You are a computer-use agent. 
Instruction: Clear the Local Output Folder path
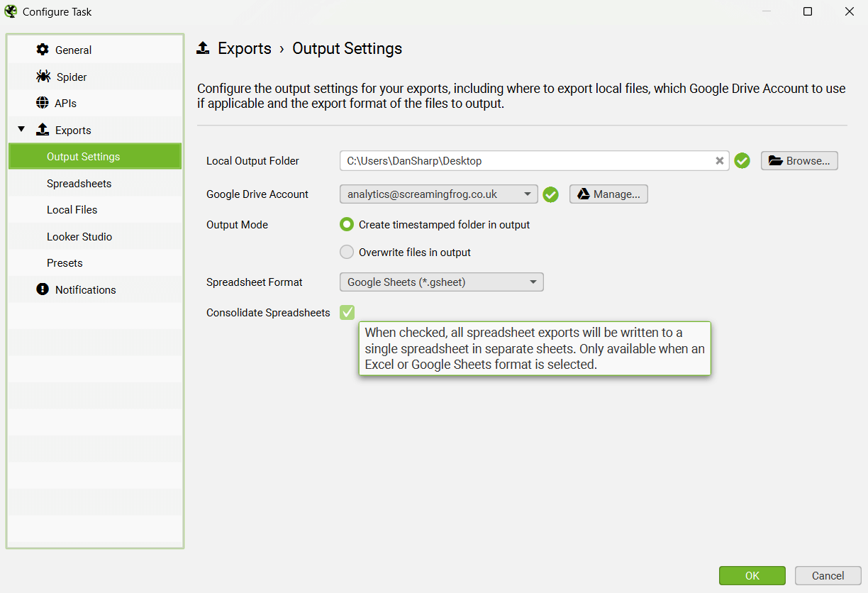[x=719, y=161]
